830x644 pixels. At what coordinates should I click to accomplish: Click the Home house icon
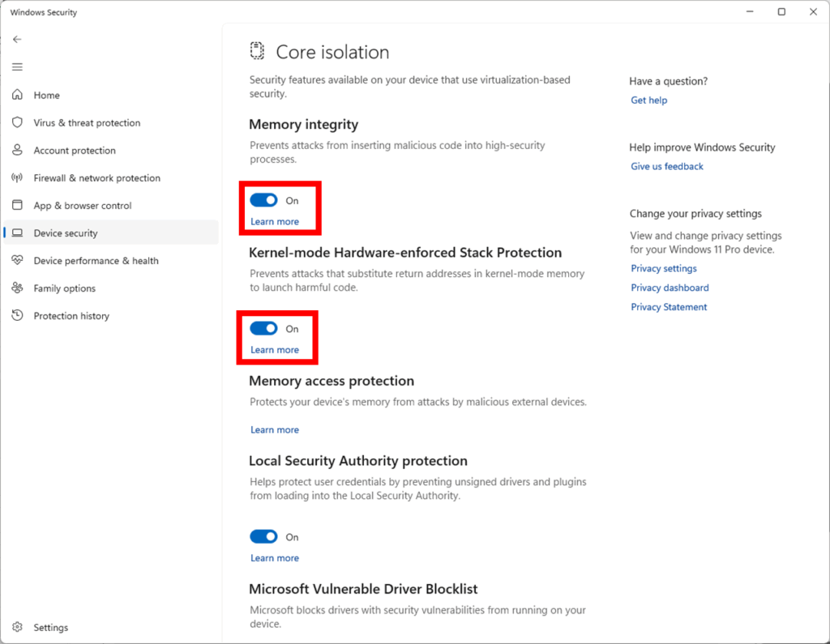(x=17, y=95)
